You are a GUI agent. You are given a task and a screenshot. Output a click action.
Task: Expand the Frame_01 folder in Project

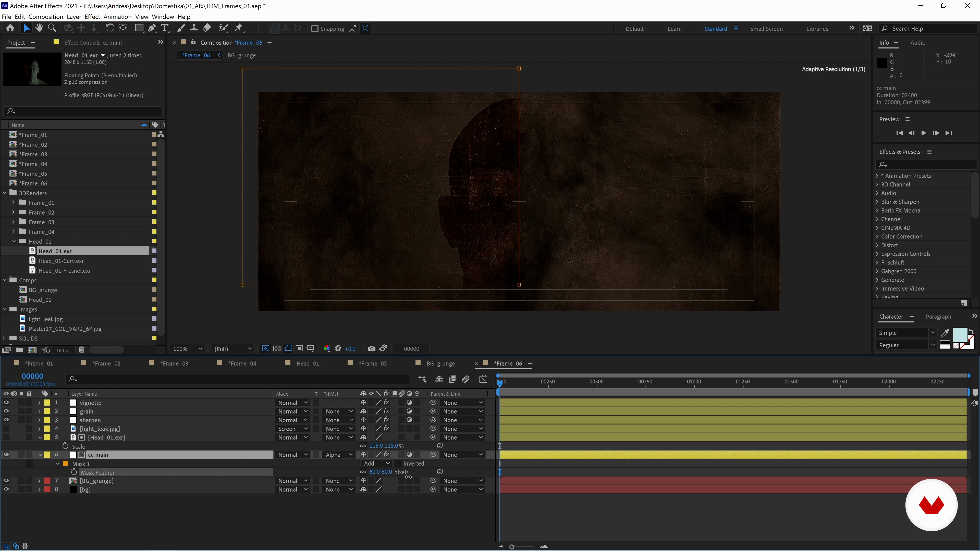click(x=14, y=203)
